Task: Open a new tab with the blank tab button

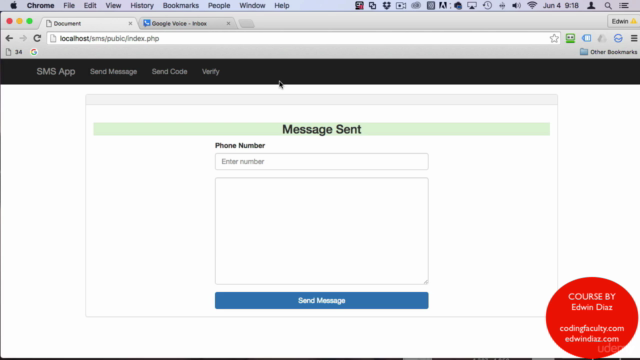Action: (247, 24)
